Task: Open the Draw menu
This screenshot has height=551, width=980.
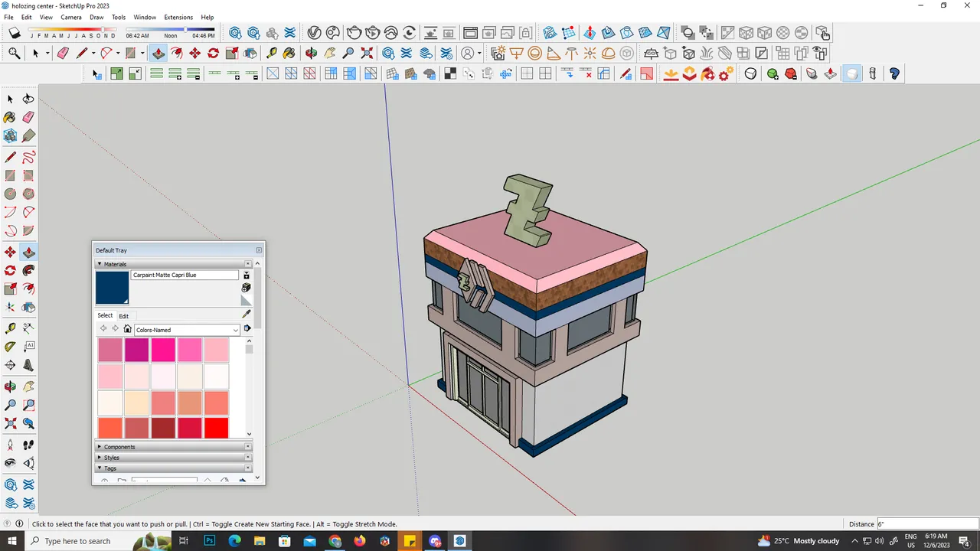Action: point(96,17)
